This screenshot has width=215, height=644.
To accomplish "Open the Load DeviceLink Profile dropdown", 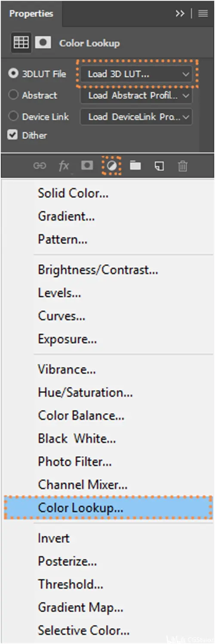I will click(x=136, y=116).
